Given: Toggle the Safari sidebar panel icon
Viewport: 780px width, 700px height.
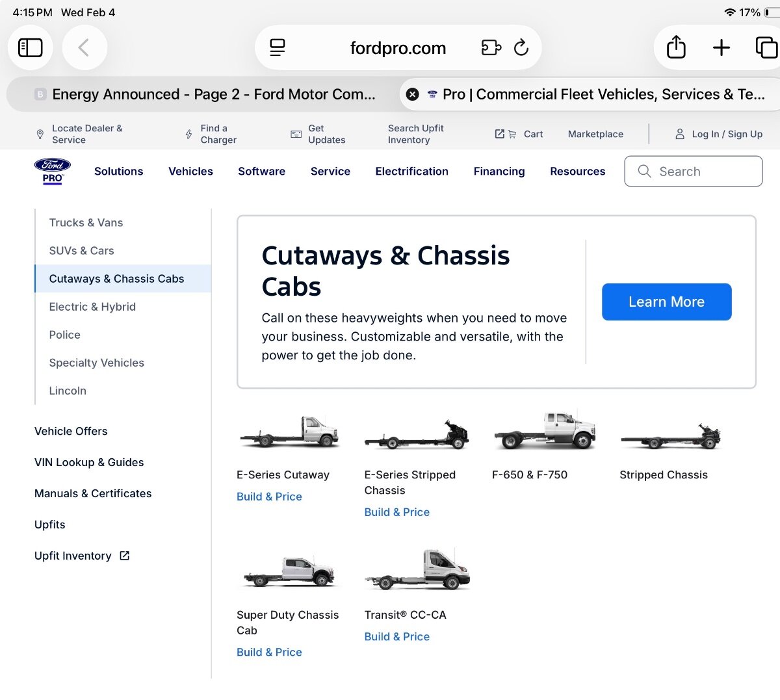Looking at the screenshot, I should (x=31, y=47).
